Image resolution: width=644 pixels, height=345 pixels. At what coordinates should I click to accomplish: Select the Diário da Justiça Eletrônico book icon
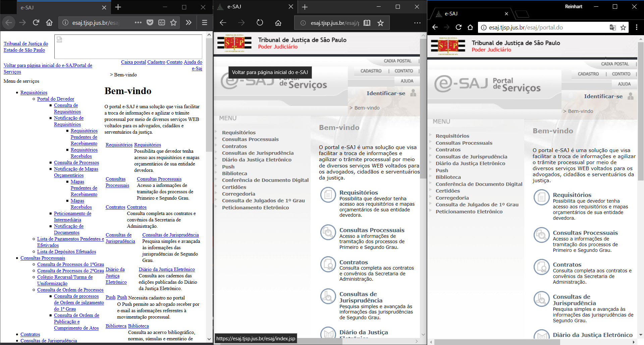coord(541,335)
